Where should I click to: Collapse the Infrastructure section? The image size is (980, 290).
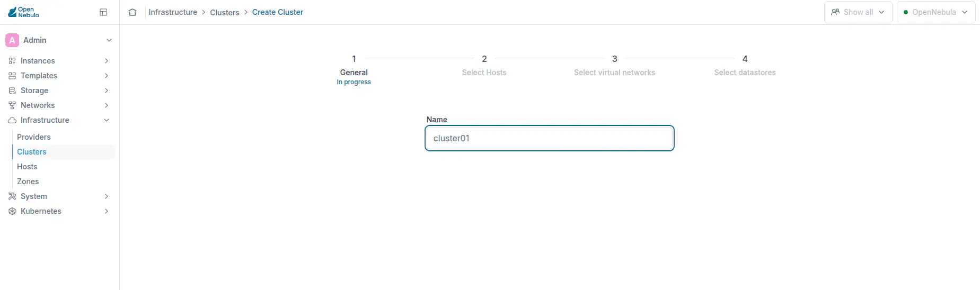click(x=107, y=120)
